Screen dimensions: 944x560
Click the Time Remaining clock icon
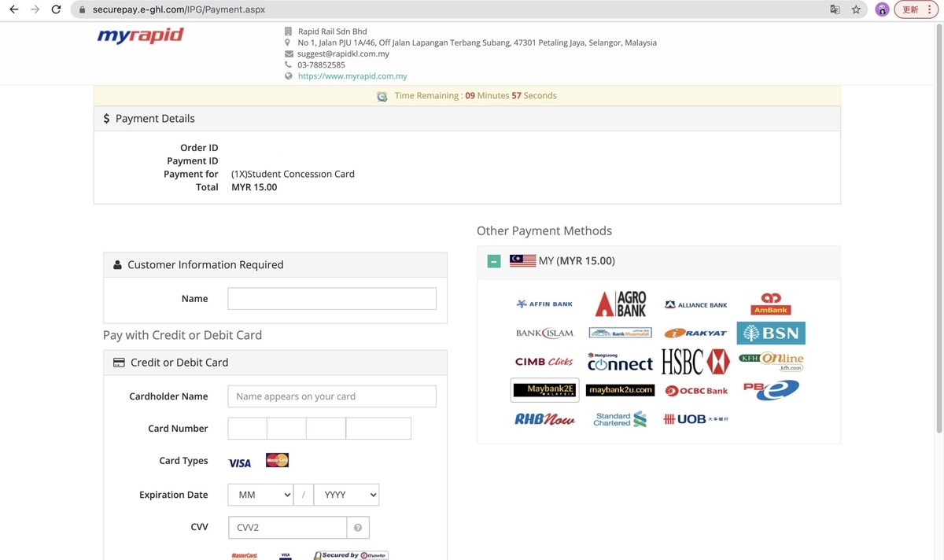pos(382,96)
